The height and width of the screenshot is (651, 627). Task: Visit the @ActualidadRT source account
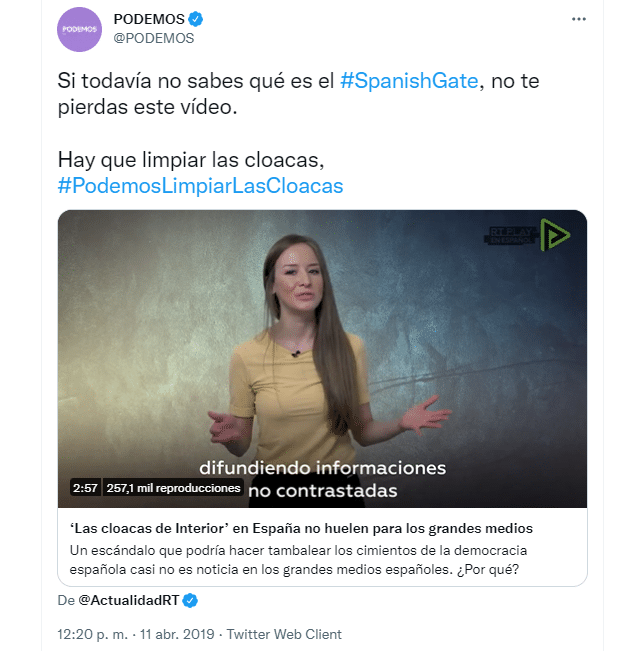coord(129,600)
